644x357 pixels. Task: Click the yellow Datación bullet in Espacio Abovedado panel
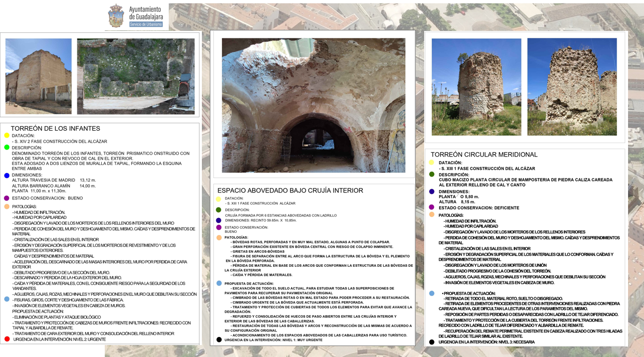click(218, 199)
